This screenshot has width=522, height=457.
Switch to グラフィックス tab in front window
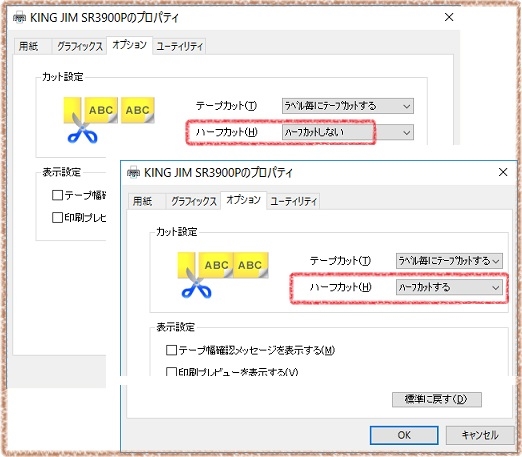(193, 201)
